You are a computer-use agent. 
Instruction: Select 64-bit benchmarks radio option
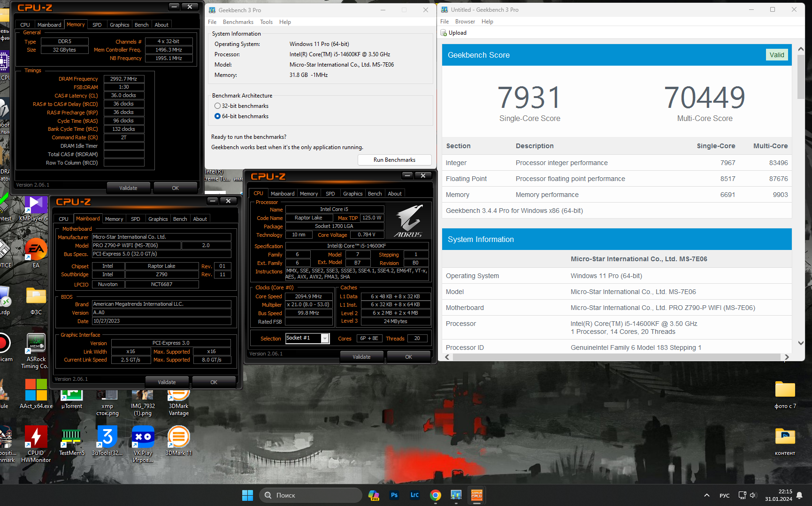click(217, 116)
